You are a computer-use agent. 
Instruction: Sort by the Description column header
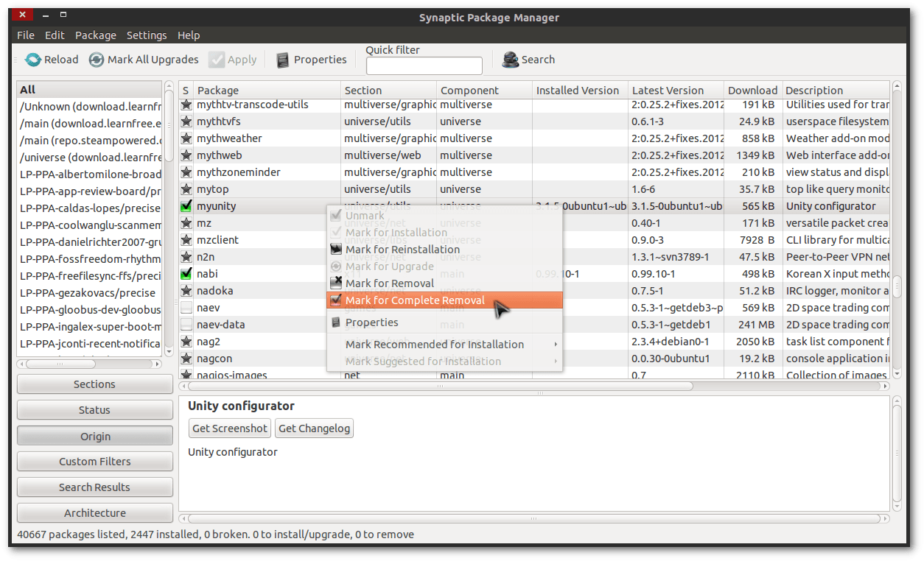(836, 90)
